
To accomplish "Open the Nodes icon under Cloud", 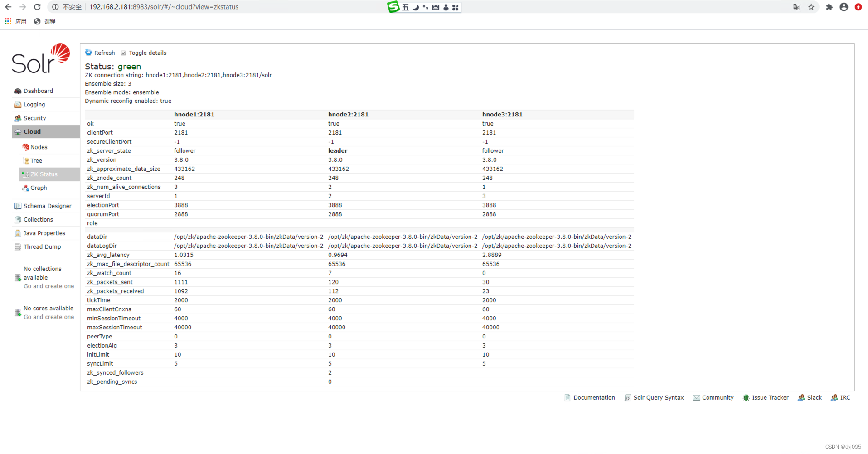I will point(25,147).
